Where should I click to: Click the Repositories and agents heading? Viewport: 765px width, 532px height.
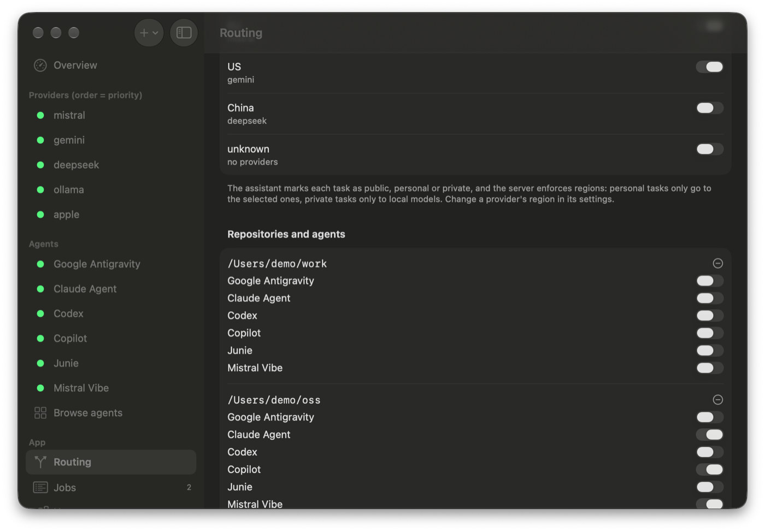pyautogui.click(x=286, y=234)
